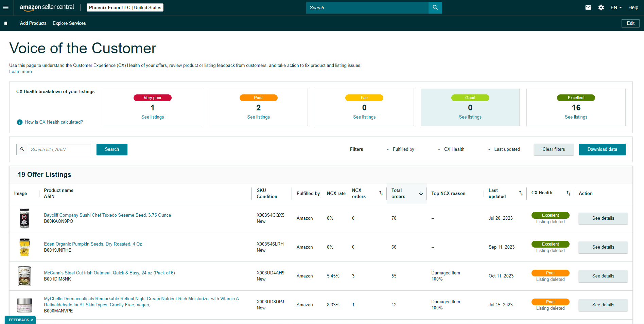Click Download data button
644x324 pixels.
coord(602,149)
